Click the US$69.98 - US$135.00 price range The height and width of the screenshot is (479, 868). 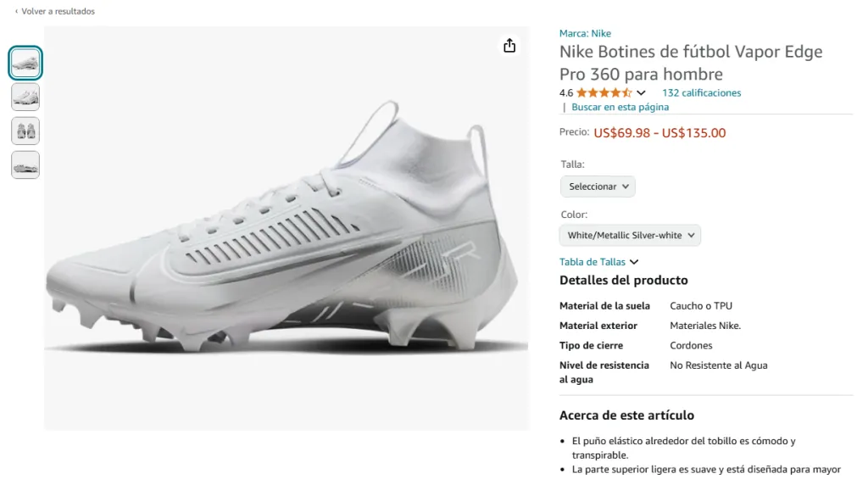(659, 133)
